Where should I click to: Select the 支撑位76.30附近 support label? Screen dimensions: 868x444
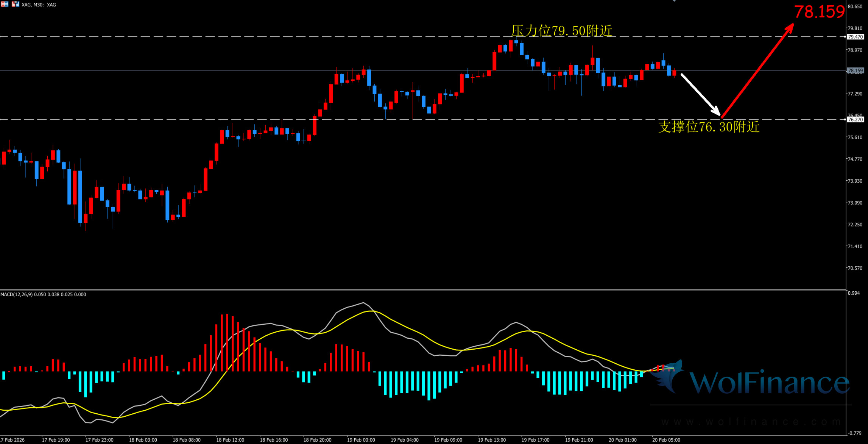point(709,127)
